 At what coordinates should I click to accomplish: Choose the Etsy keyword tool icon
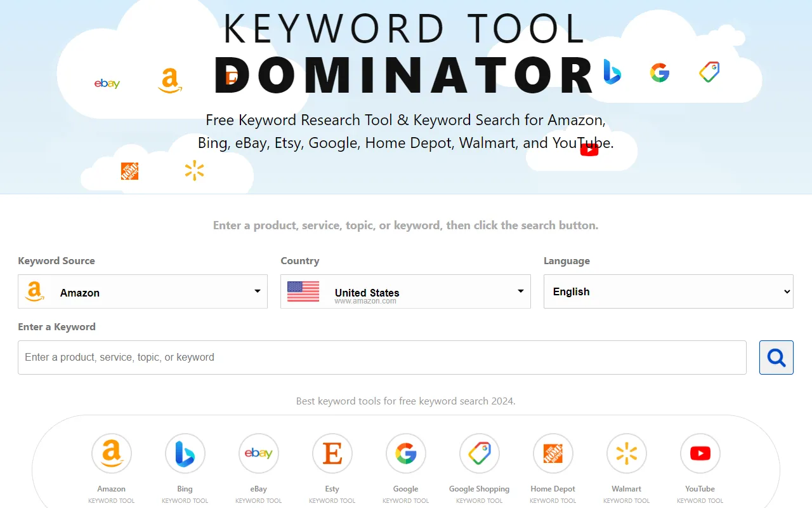332,453
